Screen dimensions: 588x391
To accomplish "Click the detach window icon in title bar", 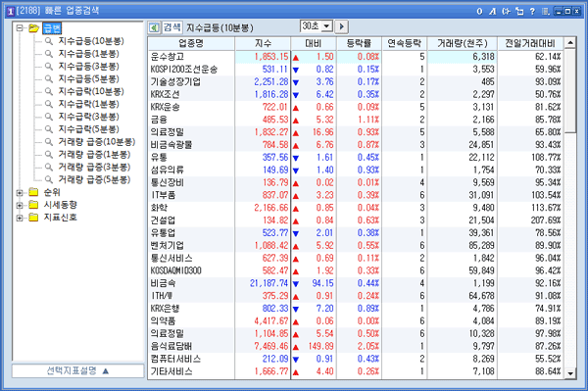I will tap(519, 11).
